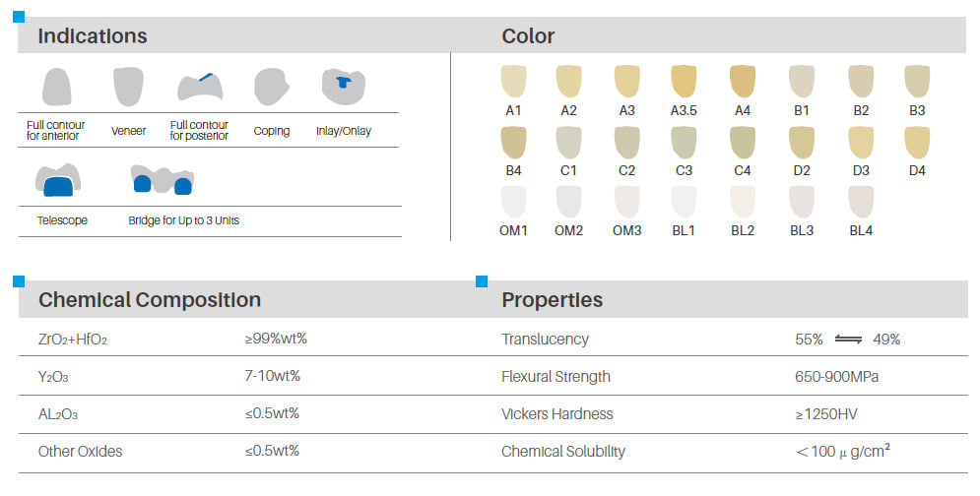Click the translucency gradient arrow symbol
The height and width of the screenshot is (496, 980).
(848, 340)
